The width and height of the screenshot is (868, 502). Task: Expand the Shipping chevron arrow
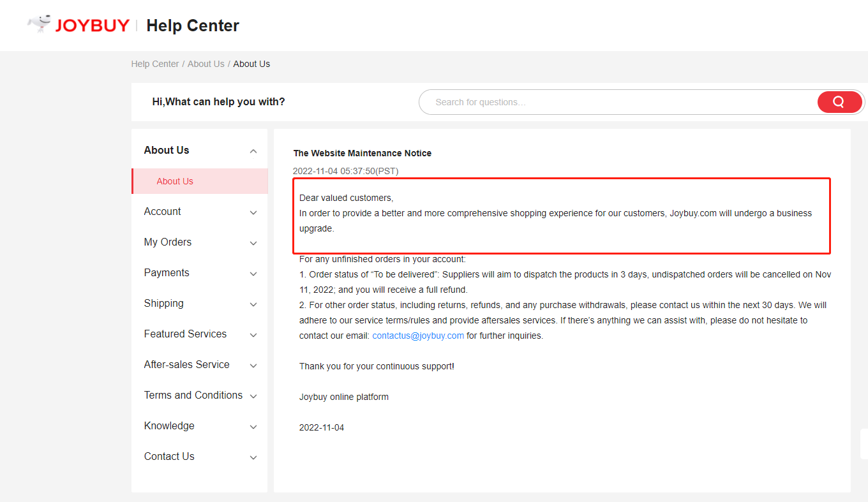pos(253,304)
